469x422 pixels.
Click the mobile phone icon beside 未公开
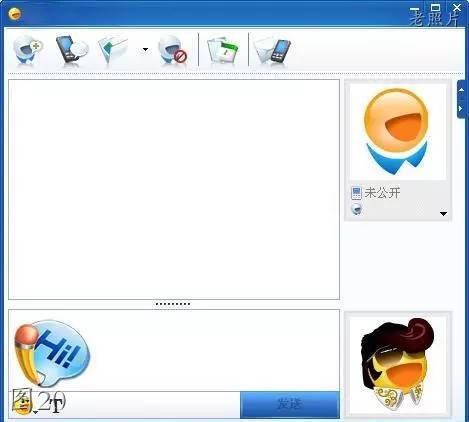(356, 193)
